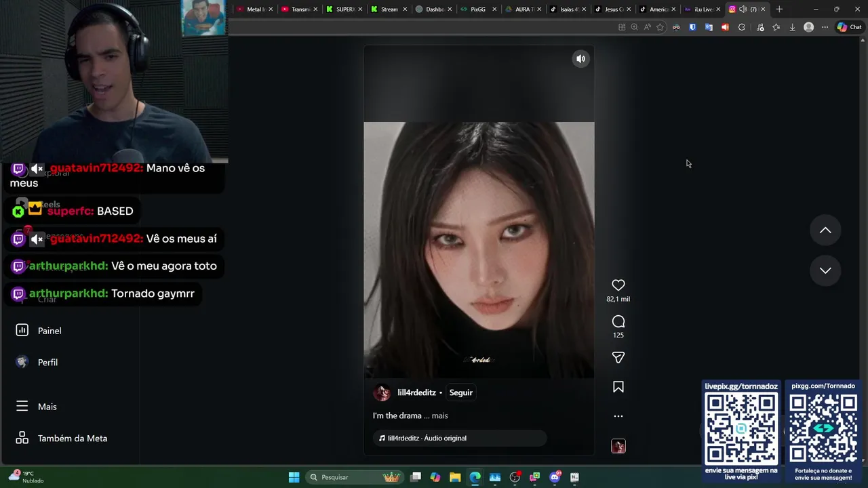Click chat message 'Vê o meu agora toto'
The image size is (868, 488).
164,266
